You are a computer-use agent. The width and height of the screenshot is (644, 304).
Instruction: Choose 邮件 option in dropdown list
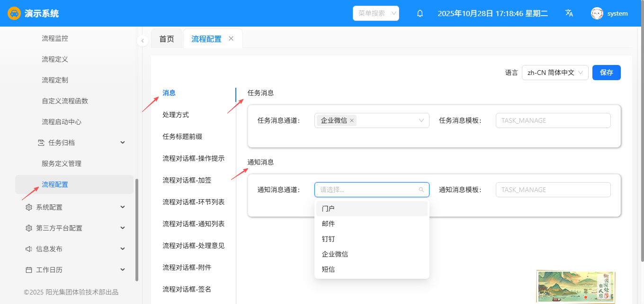point(328,224)
